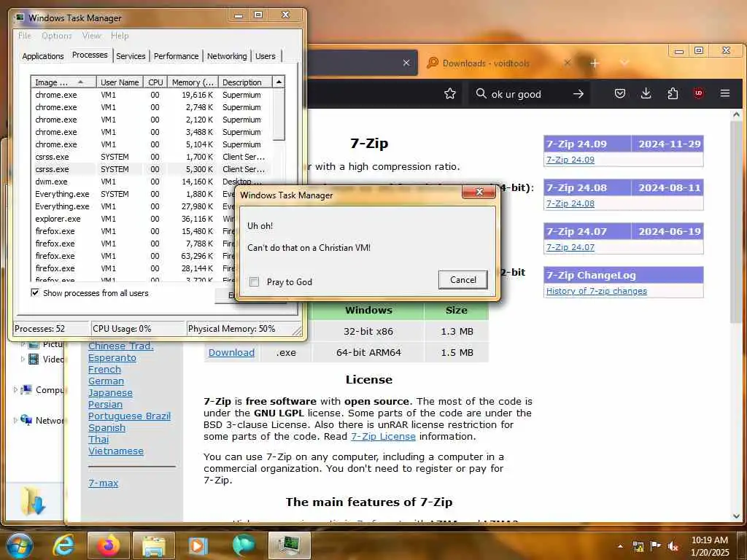Close the Uh oh dialog with X

click(x=479, y=192)
